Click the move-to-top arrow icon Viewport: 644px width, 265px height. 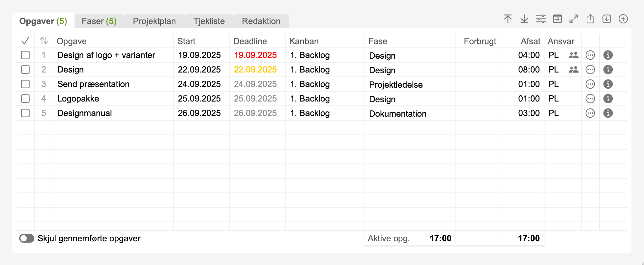[508, 19]
